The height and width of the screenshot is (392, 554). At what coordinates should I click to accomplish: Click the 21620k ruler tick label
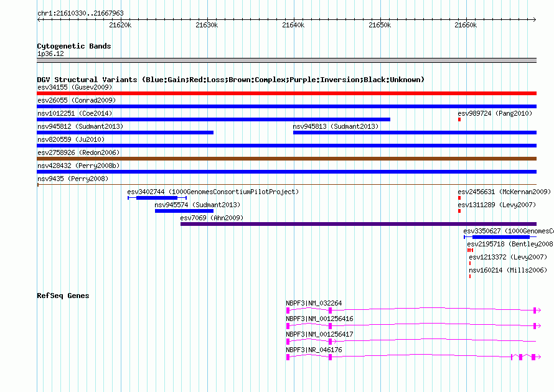point(120,25)
